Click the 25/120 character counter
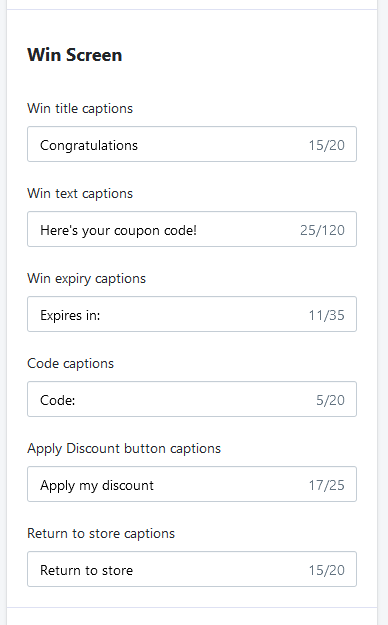The width and height of the screenshot is (388, 625). 322,230
